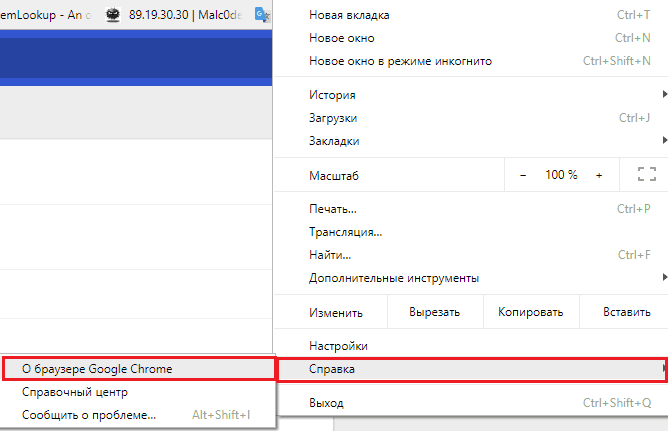Select 'Трансляция...' menu entry

click(x=471, y=232)
